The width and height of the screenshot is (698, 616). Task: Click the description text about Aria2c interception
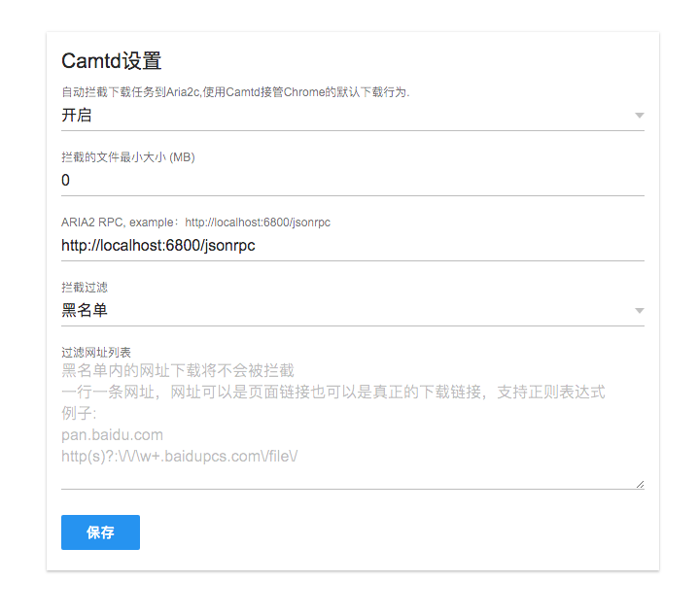235,92
